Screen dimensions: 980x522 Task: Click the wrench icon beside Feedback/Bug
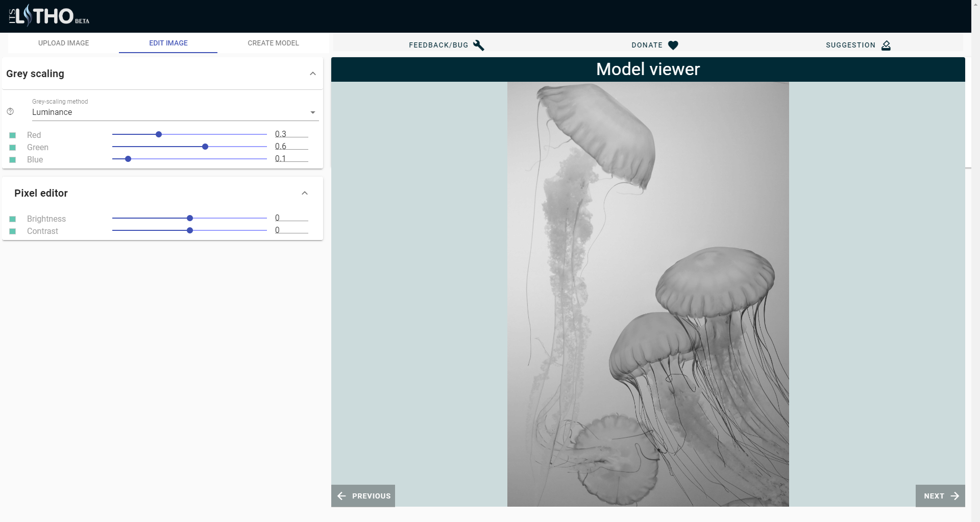(478, 45)
